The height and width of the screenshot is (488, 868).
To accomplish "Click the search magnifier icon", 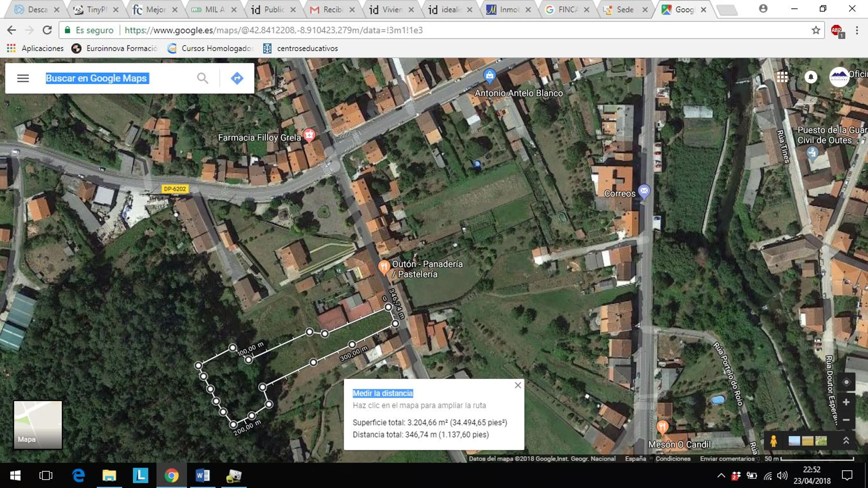I will click(x=202, y=78).
